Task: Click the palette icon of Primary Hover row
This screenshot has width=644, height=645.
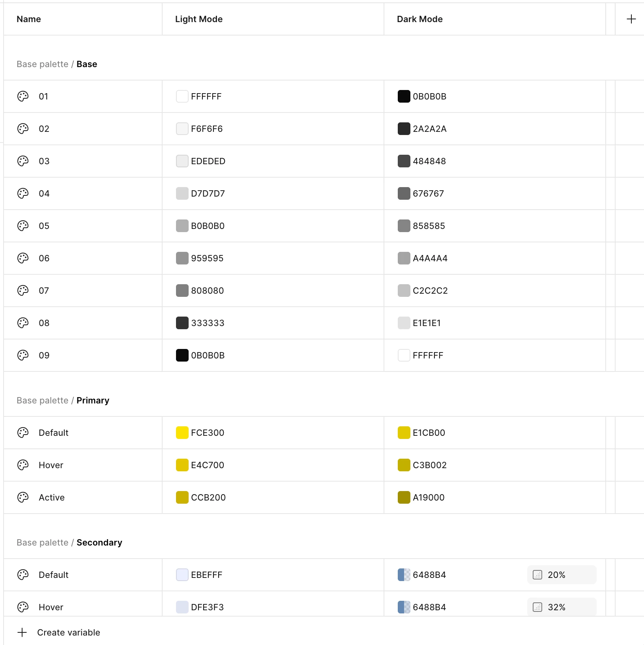Action: click(23, 465)
